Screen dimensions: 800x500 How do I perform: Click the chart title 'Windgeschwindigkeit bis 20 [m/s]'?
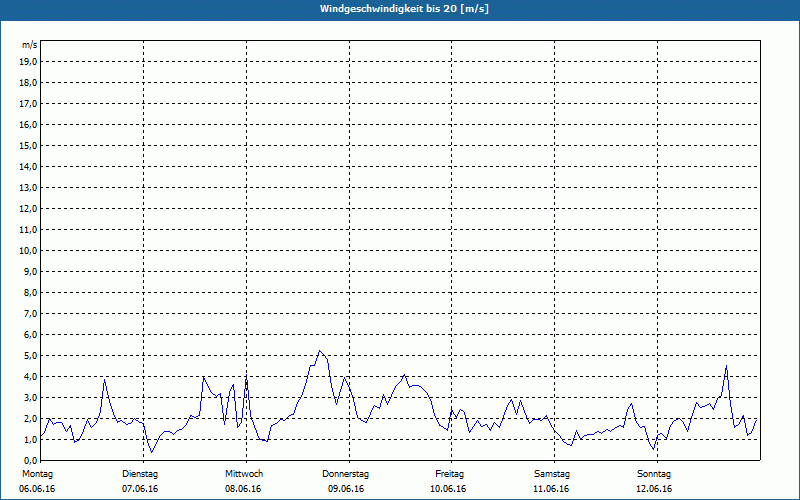point(404,9)
